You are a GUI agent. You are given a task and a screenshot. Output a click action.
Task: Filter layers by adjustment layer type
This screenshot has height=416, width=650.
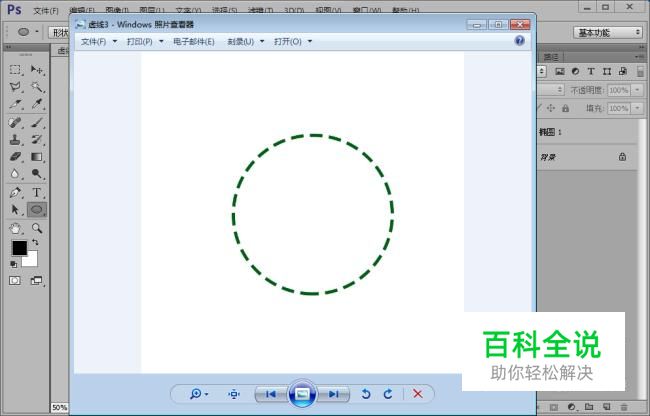(575, 71)
